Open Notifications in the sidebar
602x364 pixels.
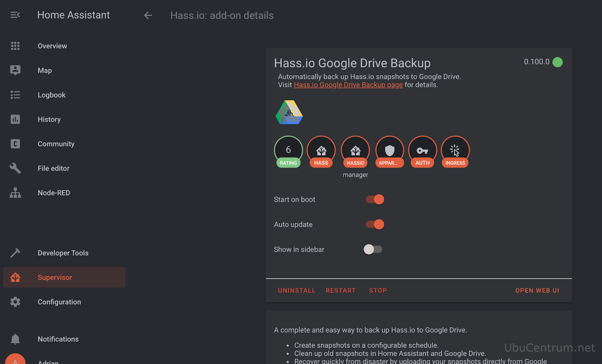point(64,339)
